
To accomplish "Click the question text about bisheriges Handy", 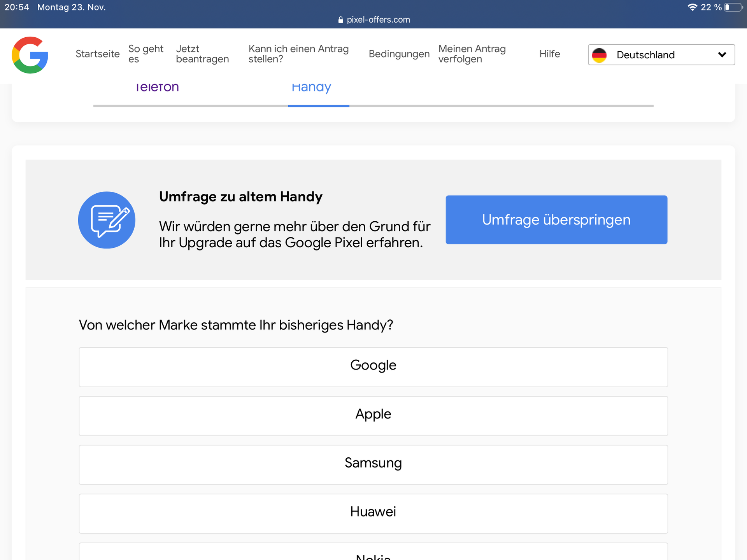I will 236,325.
